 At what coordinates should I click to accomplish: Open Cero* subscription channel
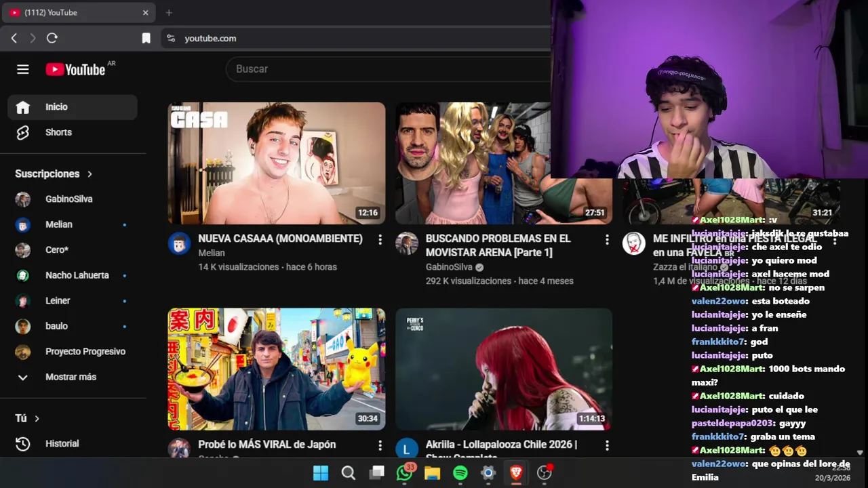(73, 250)
